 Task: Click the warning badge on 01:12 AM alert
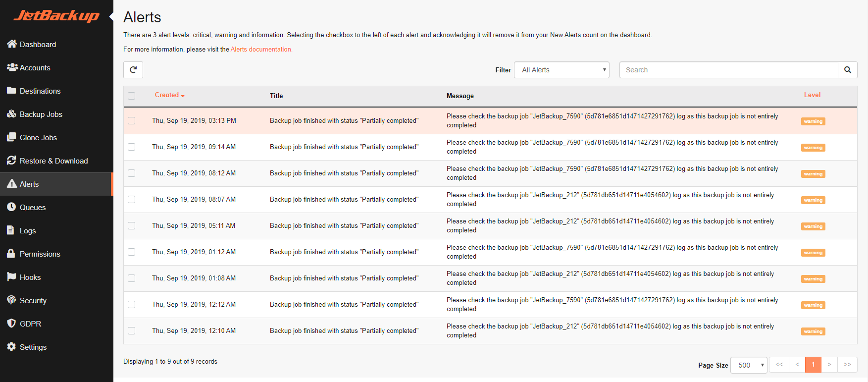click(813, 253)
